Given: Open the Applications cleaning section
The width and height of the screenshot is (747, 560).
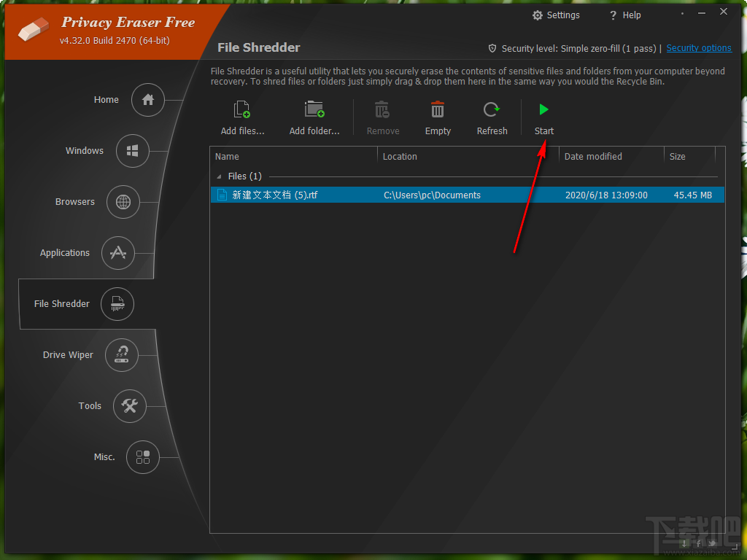Looking at the screenshot, I should click(x=117, y=253).
